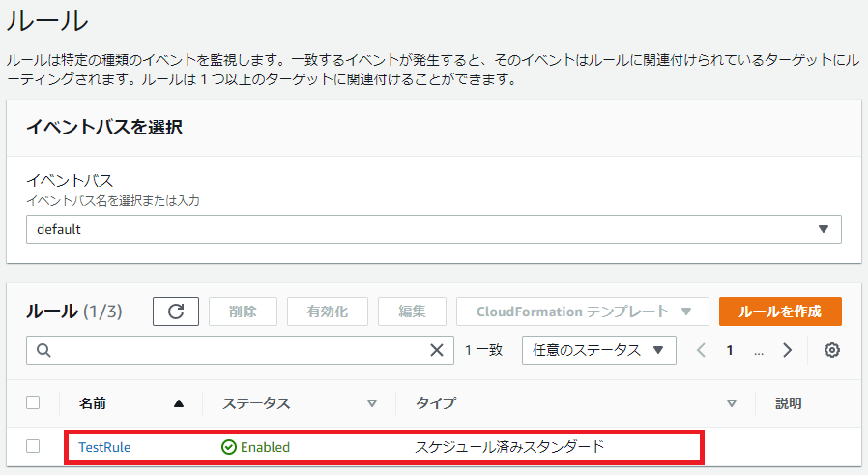Sort rules by 名前 ascending arrow
868x475 pixels.
click(178, 403)
